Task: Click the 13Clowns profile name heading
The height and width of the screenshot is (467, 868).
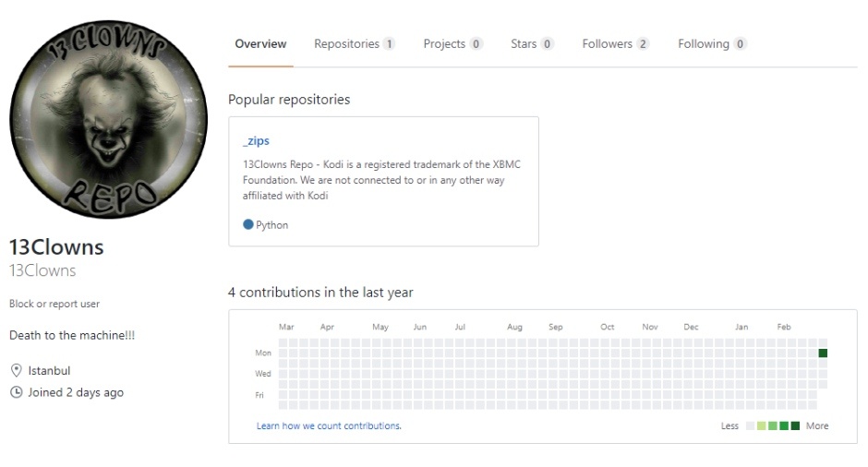Action: click(x=56, y=247)
